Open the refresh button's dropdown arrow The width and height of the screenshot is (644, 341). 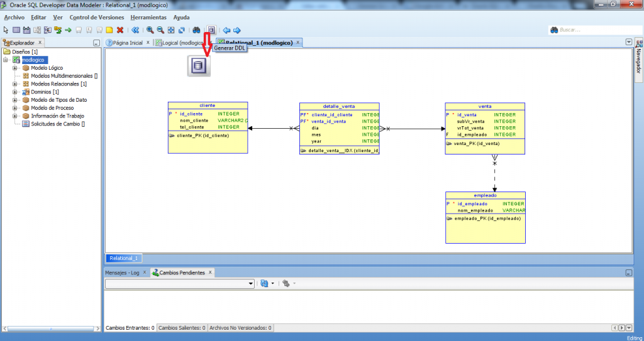pos(273,283)
